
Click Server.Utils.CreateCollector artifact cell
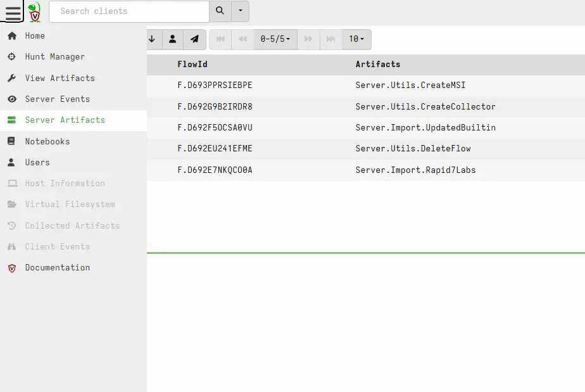(425, 107)
